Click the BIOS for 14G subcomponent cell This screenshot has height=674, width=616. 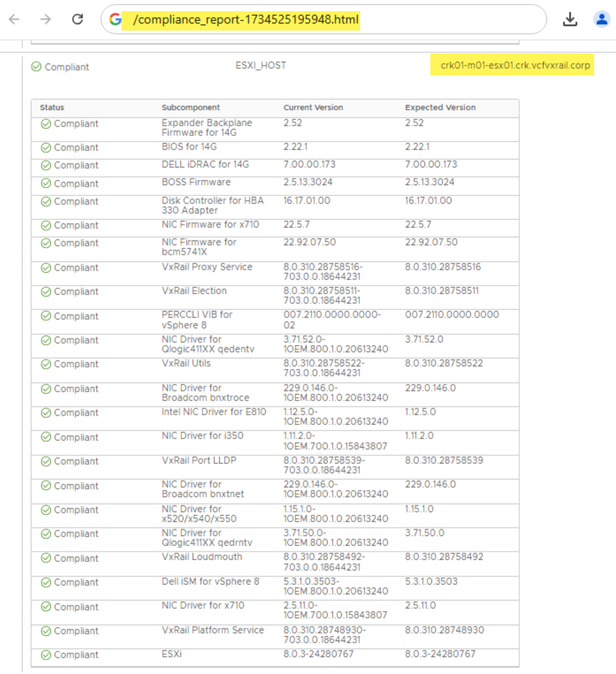click(x=189, y=147)
